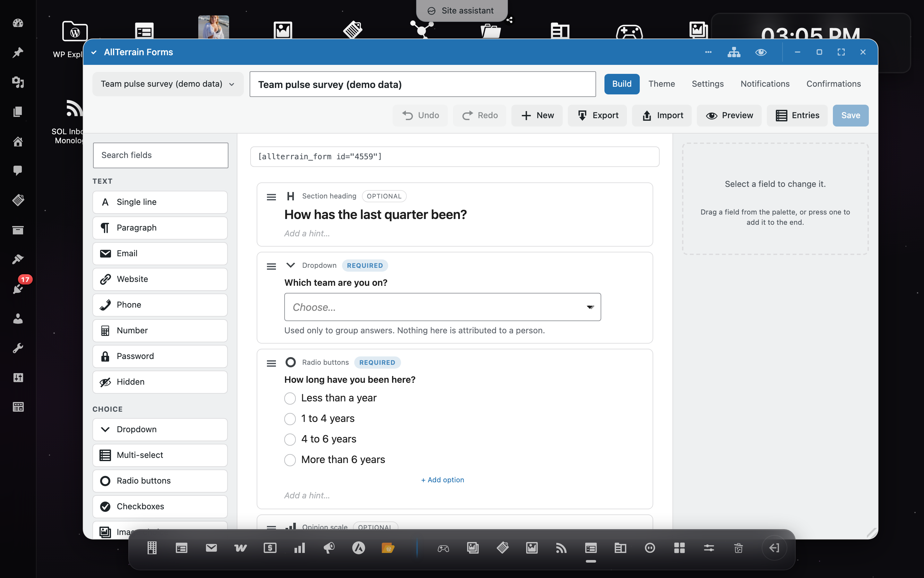Add a Phone field from the palette
The height and width of the screenshot is (578, 924).
(160, 305)
